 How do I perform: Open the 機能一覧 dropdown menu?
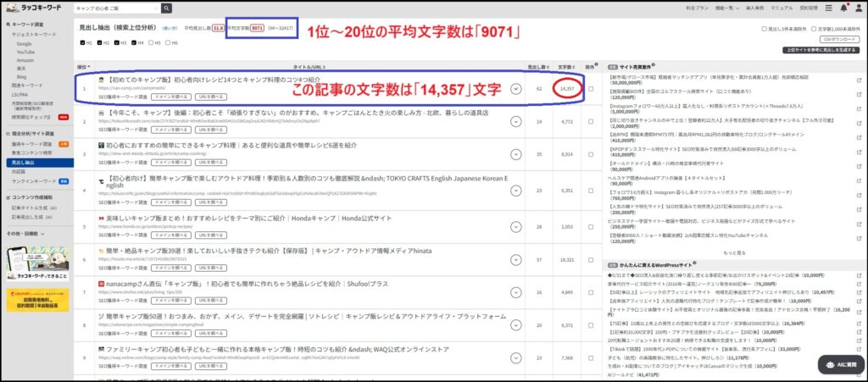[727, 8]
